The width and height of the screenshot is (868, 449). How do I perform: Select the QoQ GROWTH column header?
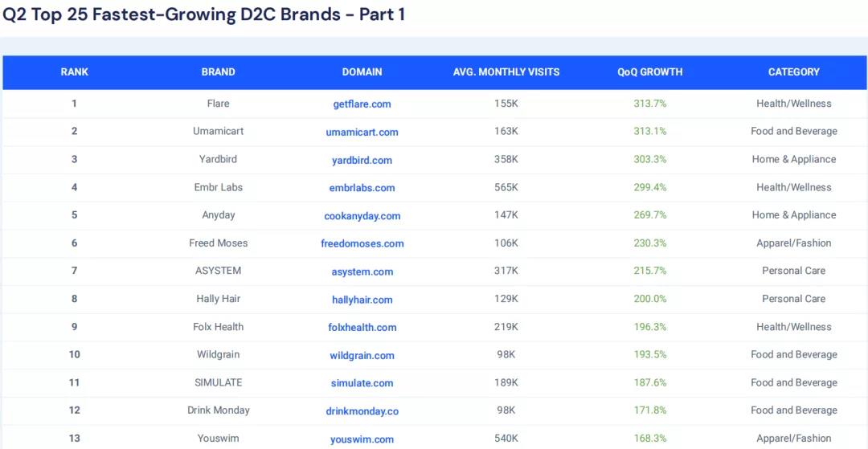(x=649, y=72)
